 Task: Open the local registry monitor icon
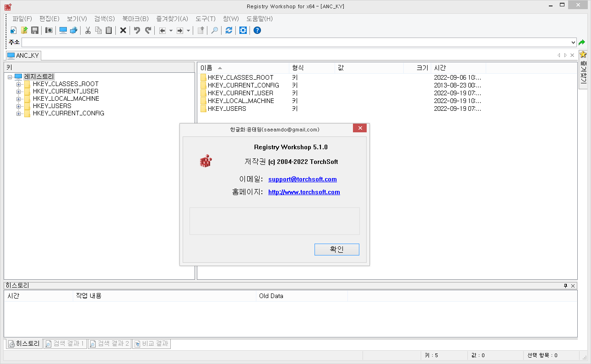pyautogui.click(x=63, y=30)
